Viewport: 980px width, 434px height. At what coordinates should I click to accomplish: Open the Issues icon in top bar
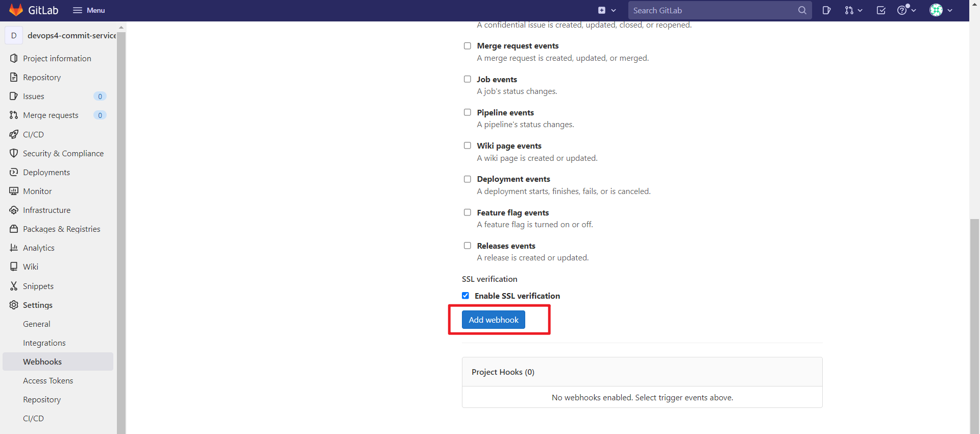pyautogui.click(x=826, y=10)
